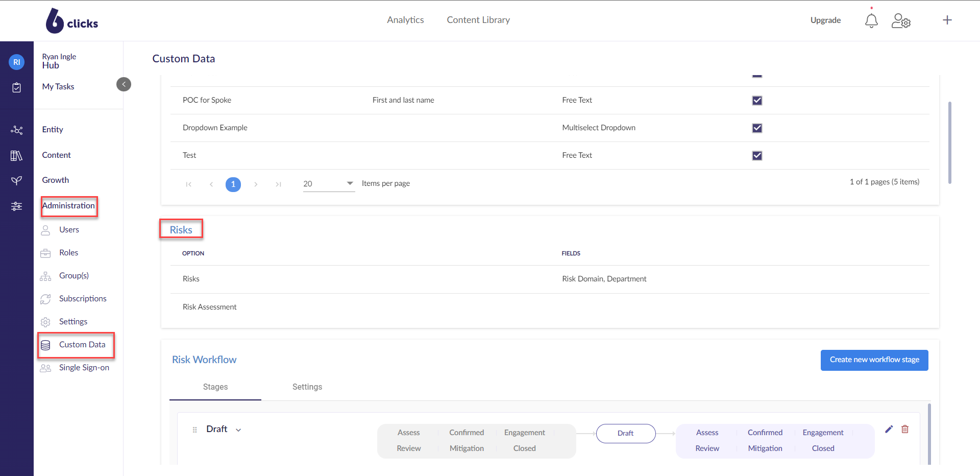The image size is (980, 476).
Task: Open My Tasks clipboard icon in rail
Action: [x=17, y=87]
